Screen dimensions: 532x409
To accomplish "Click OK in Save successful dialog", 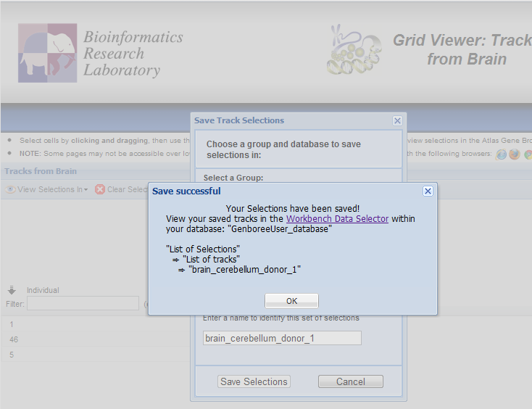I will [x=291, y=301].
